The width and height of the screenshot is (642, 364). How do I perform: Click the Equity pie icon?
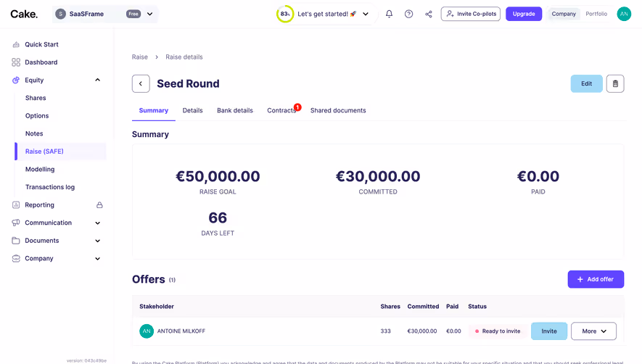16,80
